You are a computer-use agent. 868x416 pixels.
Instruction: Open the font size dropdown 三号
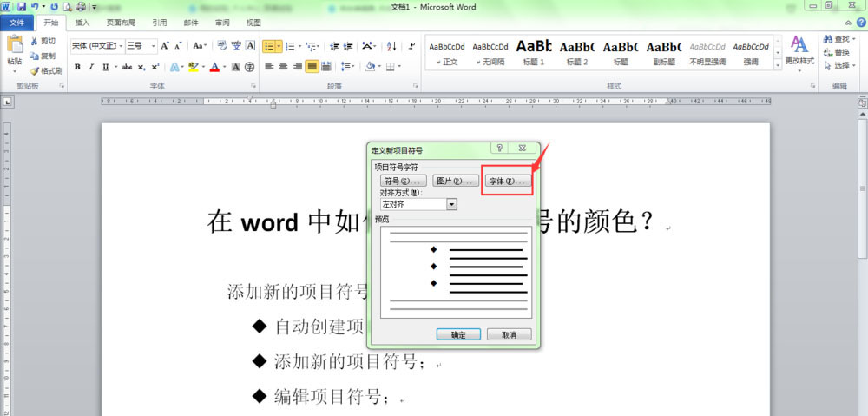tap(153, 46)
